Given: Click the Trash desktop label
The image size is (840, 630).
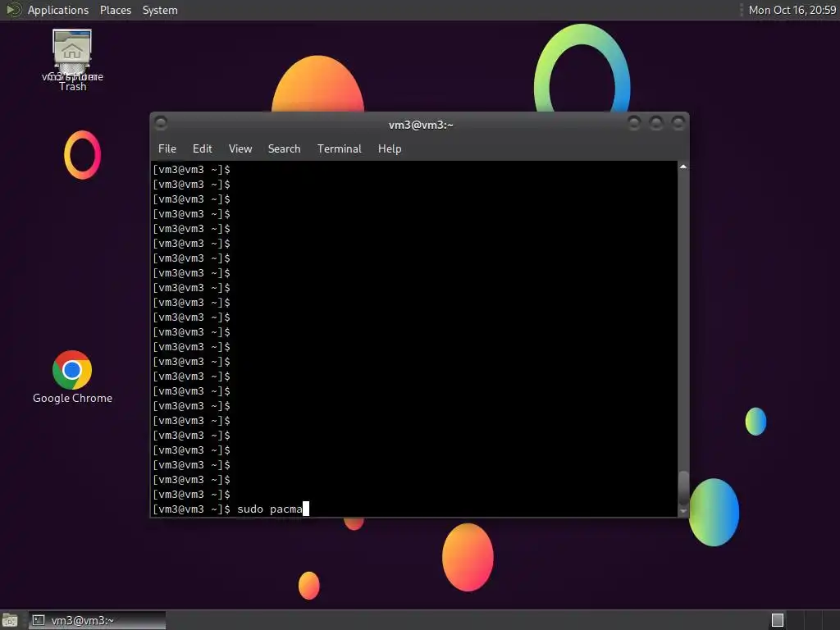Looking at the screenshot, I should point(72,87).
